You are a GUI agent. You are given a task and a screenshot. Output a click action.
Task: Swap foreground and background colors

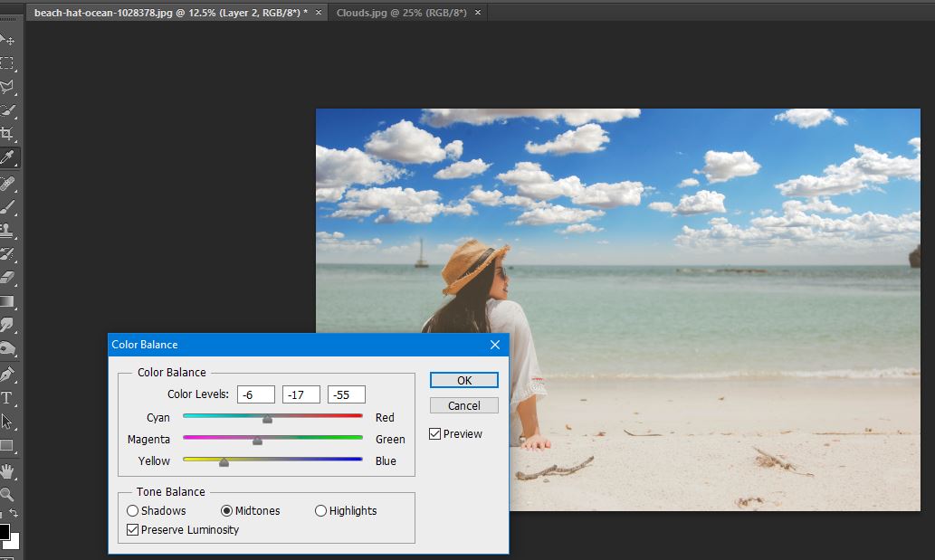(x=14, y=514)
